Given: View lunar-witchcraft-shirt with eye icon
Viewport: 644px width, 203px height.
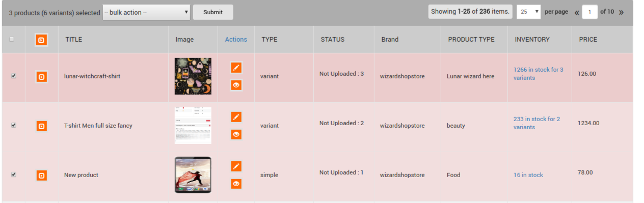Looking at the screenshot, I should coord(236,85).
